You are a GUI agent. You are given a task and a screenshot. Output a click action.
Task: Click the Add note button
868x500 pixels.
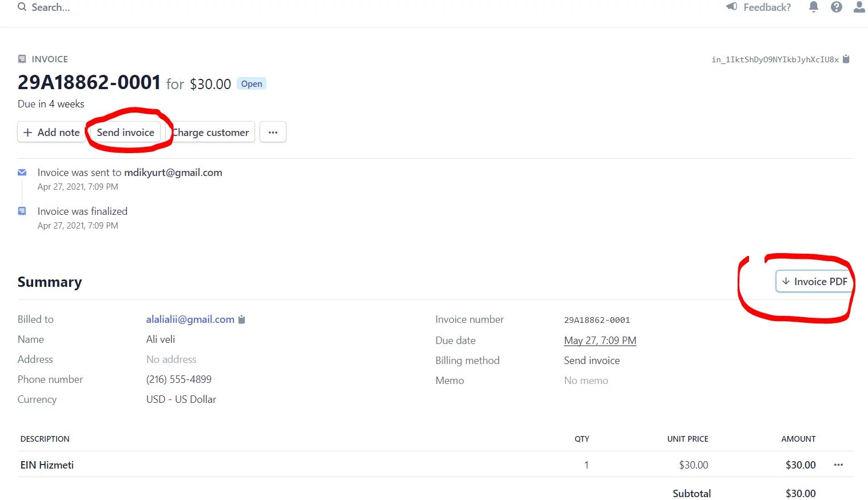coord(51,132)
